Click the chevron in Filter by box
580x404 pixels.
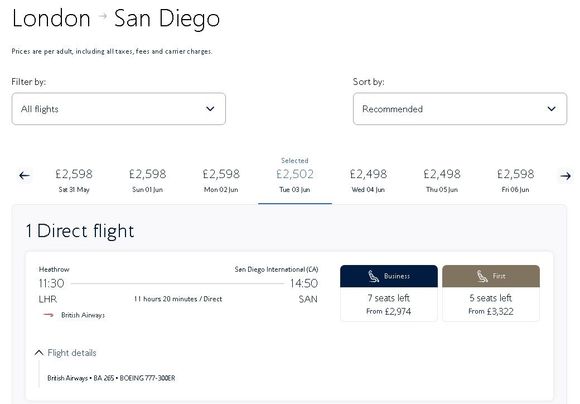(x=210, y=109)
